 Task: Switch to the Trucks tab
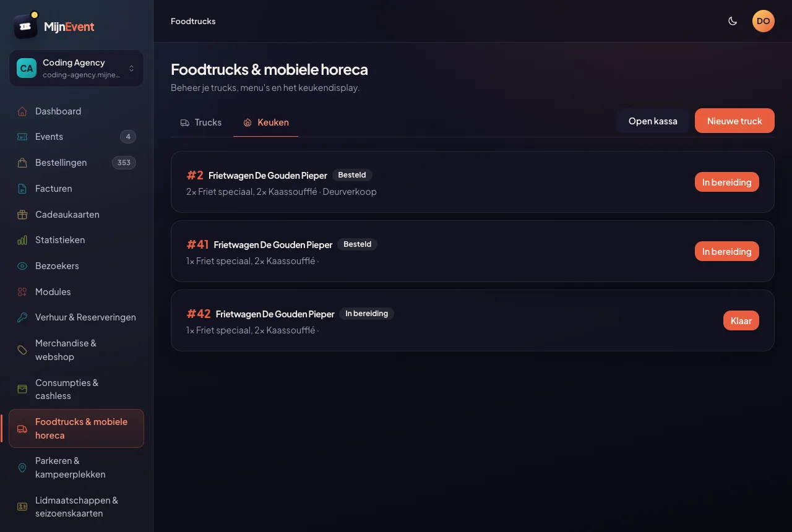(201, 122)
